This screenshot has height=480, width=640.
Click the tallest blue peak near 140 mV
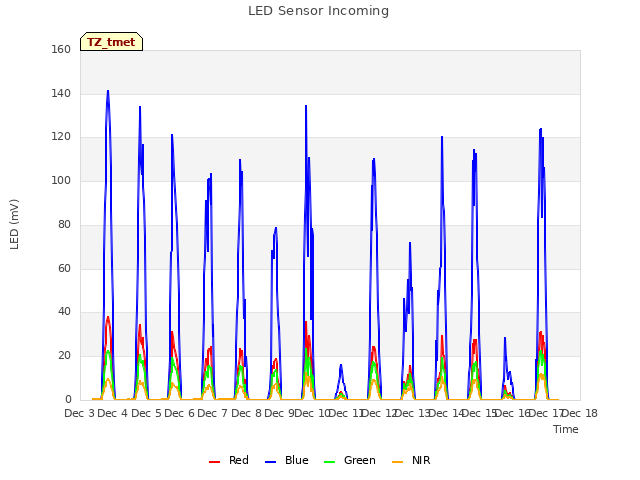(x=108, y=91)
